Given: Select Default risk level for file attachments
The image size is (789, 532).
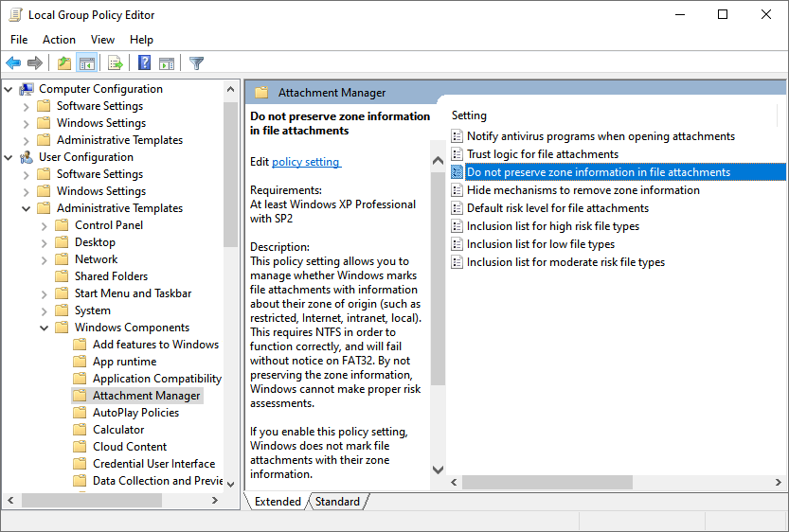Looking at the screenshot, I should [558, 208].
